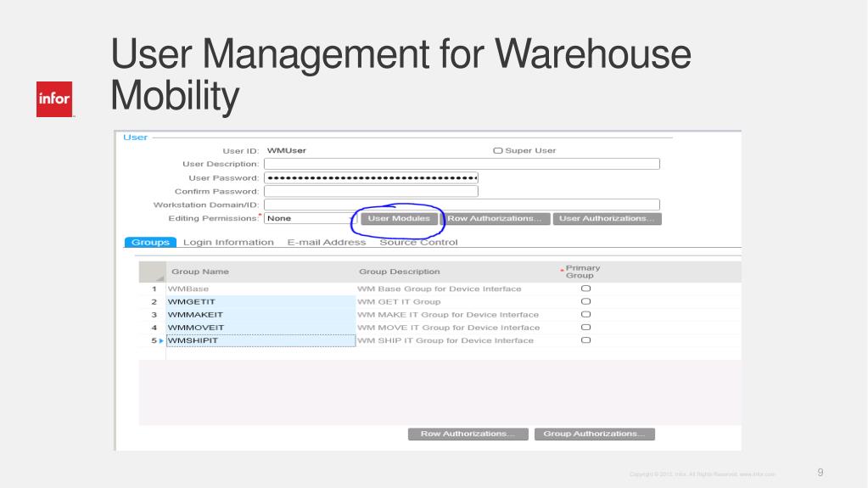The width and height of the screenshot is (868, 488).
Task: Click the User Modules button
Action: pyautogui.click(x=399, y=218)
